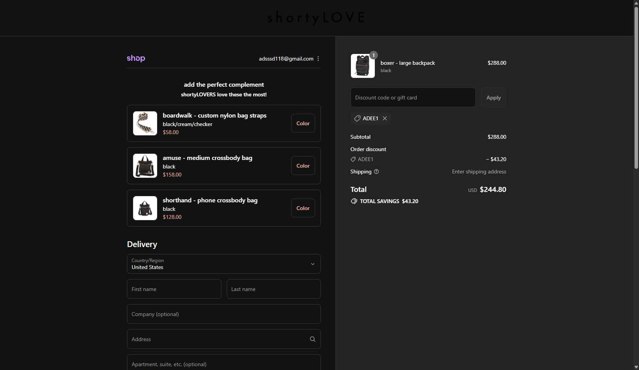Remove the ADEE1 discount code tag
This screenshot has width=639, height=370.
tap(385, 118)
